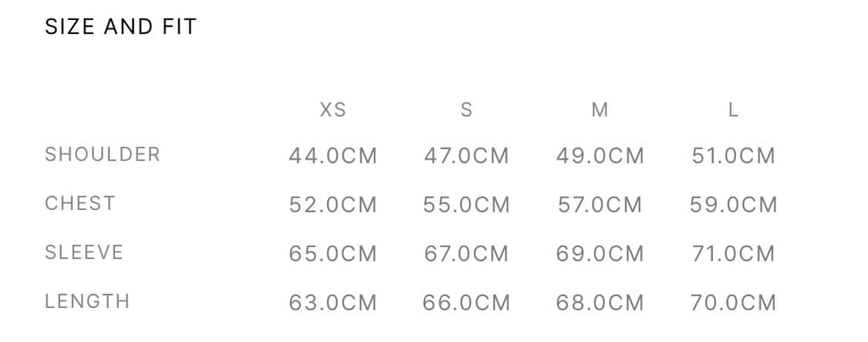Select the S size column header

pos(466,110)
